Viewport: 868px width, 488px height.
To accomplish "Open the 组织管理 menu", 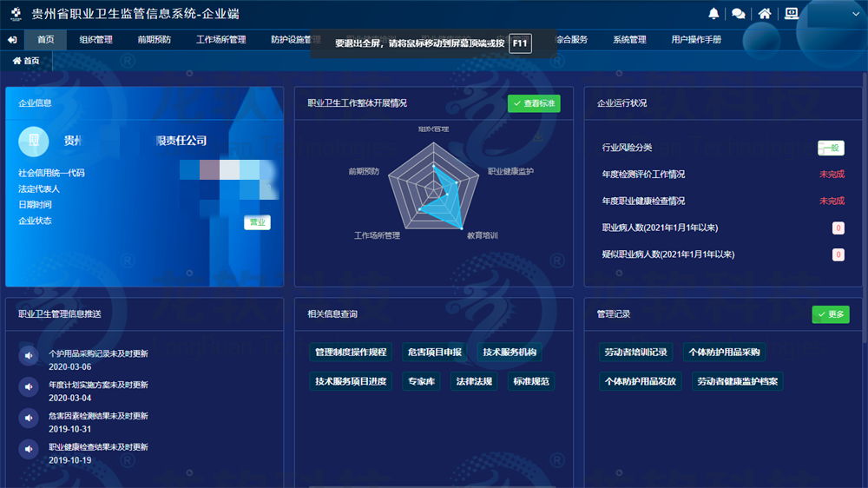I will point(95,40).
